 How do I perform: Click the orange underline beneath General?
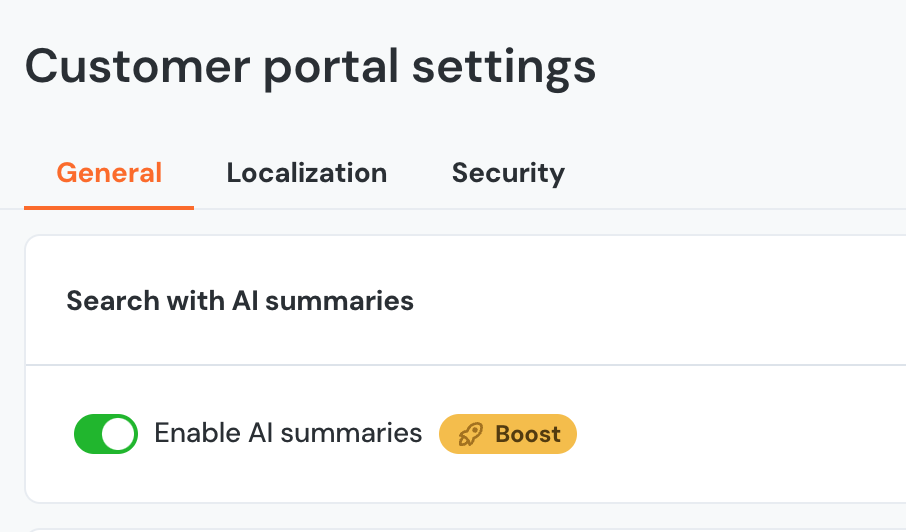click(109, 207)
